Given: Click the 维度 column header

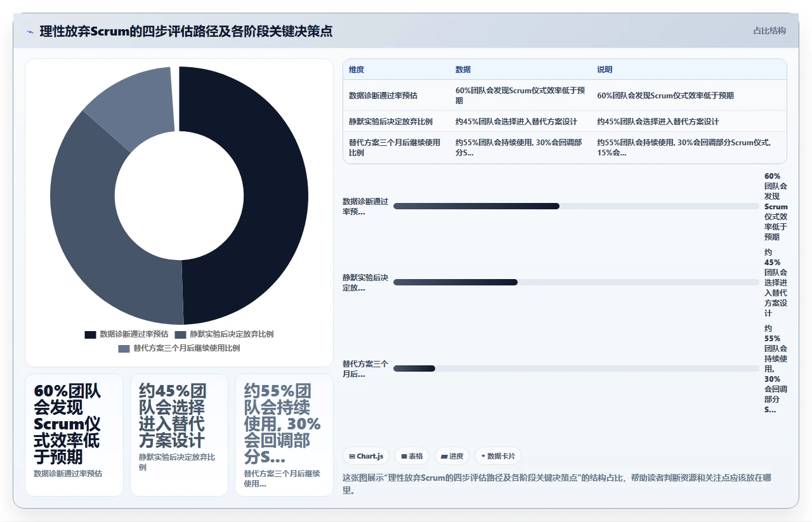Looking at the screenshot, I should pyautogui.click(x=357, y=70).
